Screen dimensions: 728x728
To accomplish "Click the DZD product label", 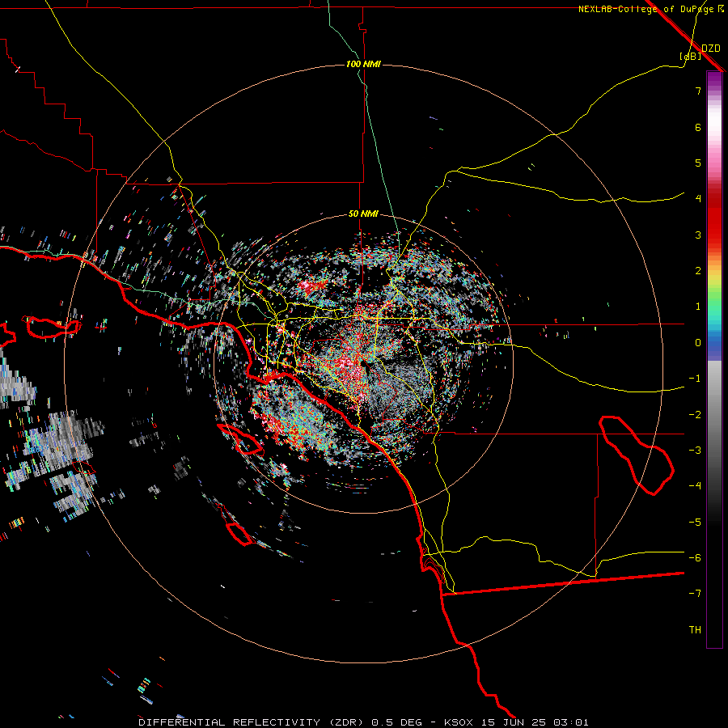I will [710, 49].
